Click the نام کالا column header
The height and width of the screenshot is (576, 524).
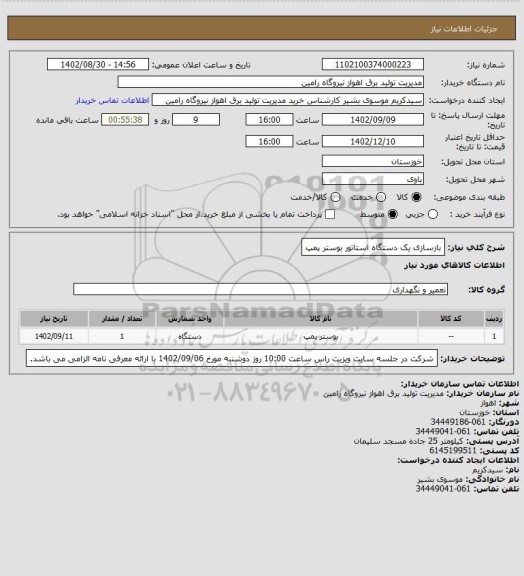coord(320,319)
